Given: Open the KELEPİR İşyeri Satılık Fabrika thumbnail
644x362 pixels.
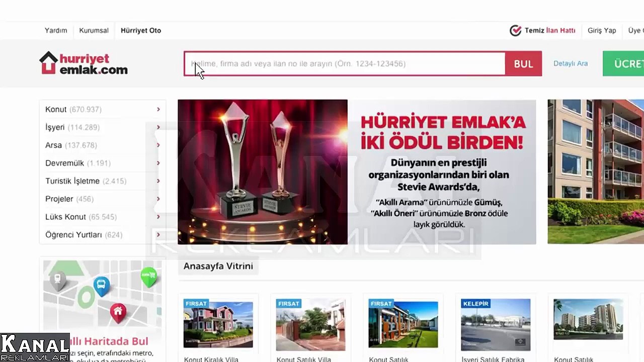Looking at the screenshot, I should [496, 324].
